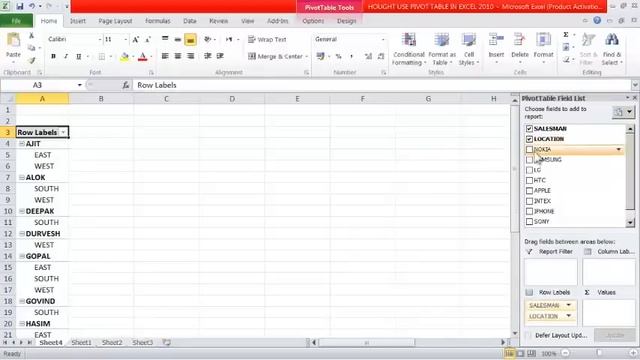Click the Decrease Font Size icon

[148, 40]
